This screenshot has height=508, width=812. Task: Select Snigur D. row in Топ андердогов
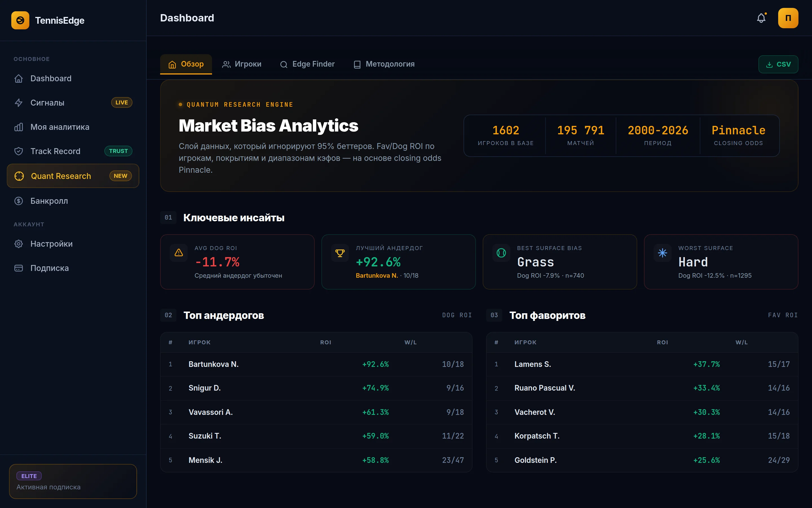[x=316, y=388]
